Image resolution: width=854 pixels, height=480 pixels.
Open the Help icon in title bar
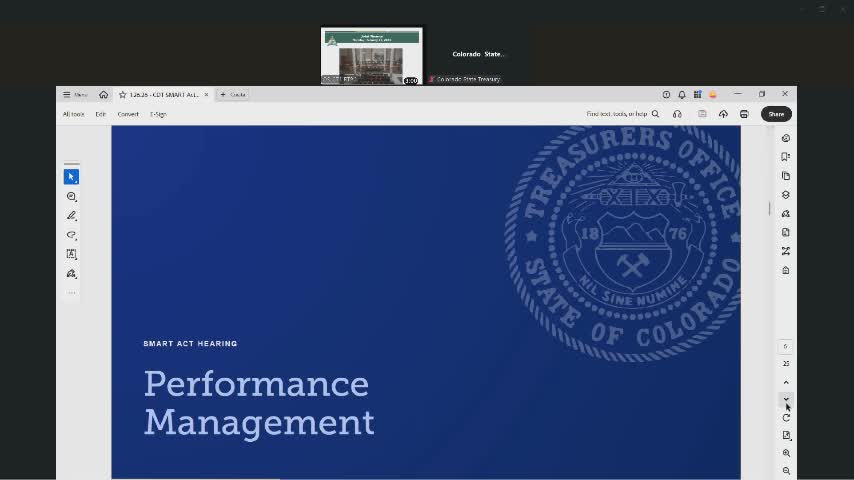[x=666, y=95]
